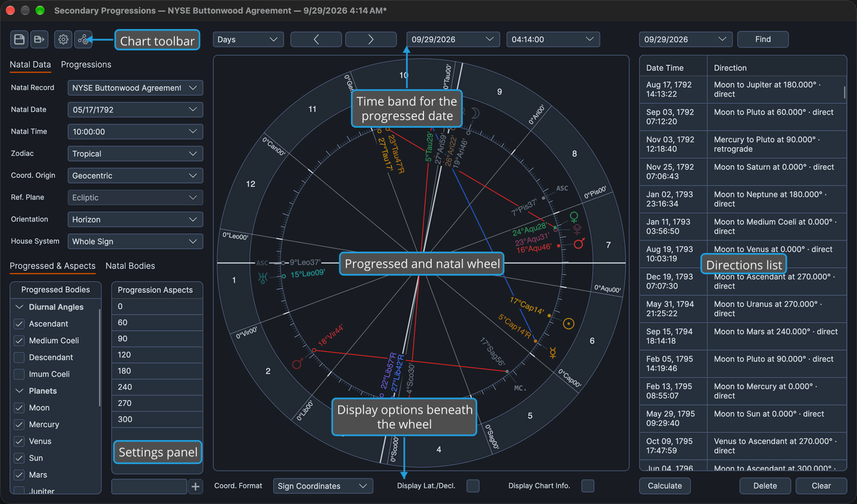
Task: Select the Natal Data tab
Action: 30,65
